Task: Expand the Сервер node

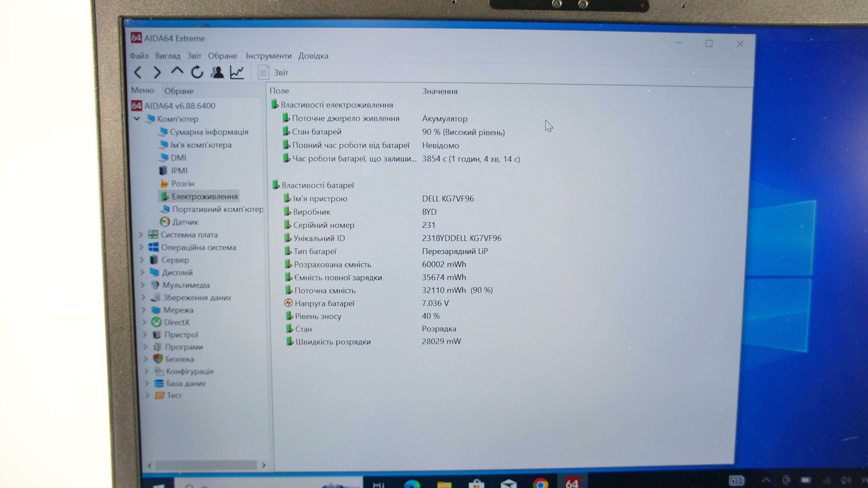Action: pos(142,260)
